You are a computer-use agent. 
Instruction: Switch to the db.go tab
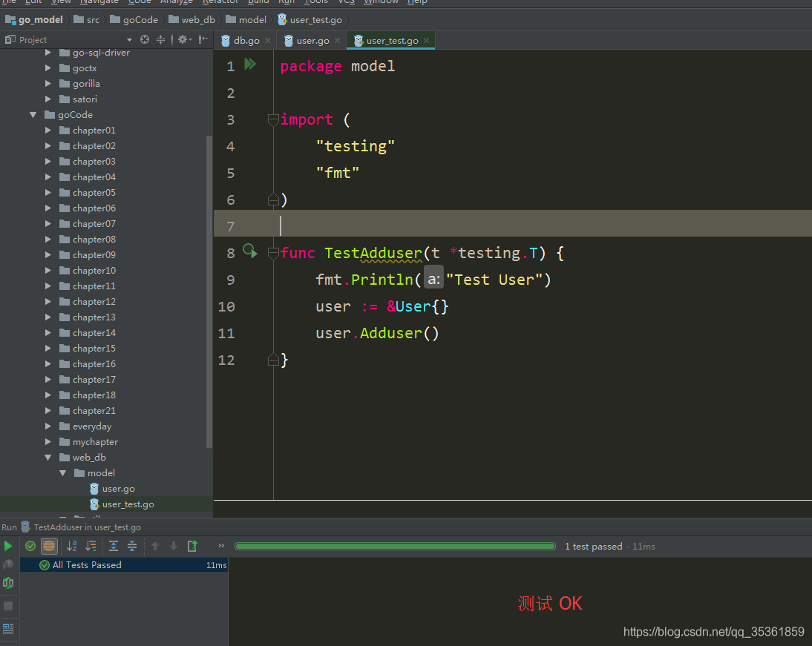pyautogui.click(x=245, y=40)
